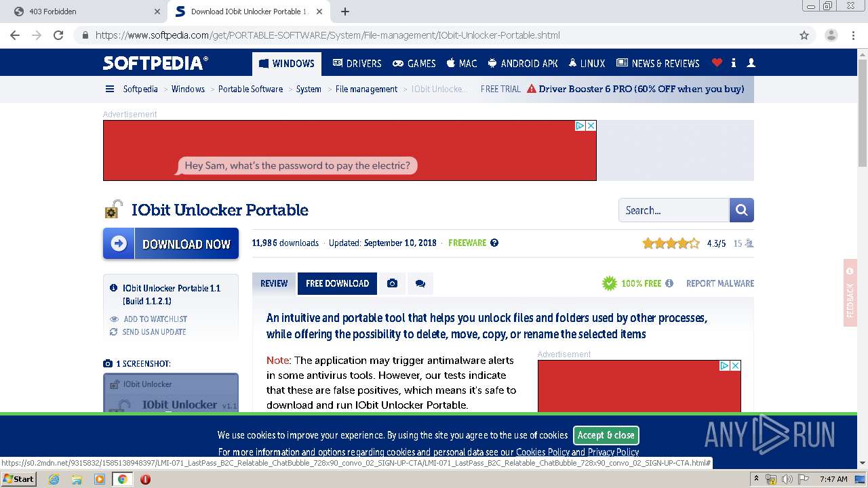Image resolution: width=868 pixels, height=488 pixels.
Task: Click the Search input field
Action: pos(674,210)
